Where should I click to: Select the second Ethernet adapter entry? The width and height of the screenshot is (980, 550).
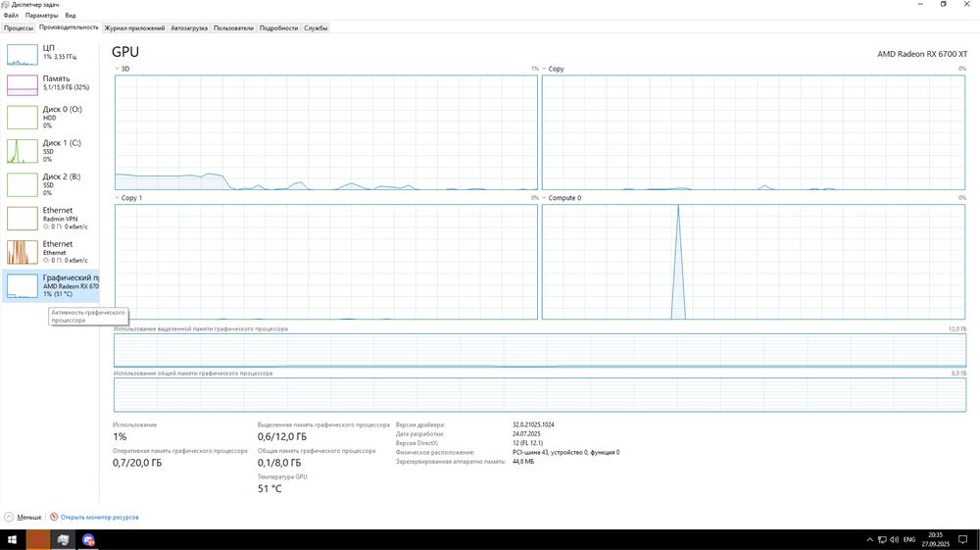click(50, 252)
